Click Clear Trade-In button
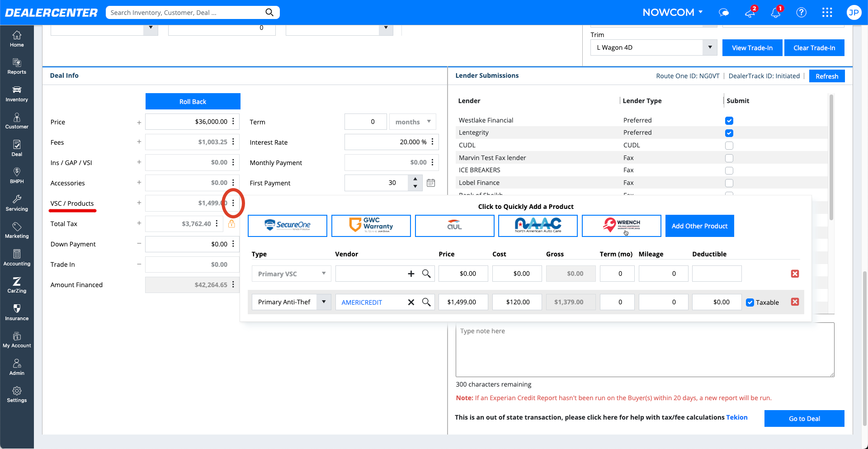The height and width of the screenshot is (449, 868). [814, 47]
